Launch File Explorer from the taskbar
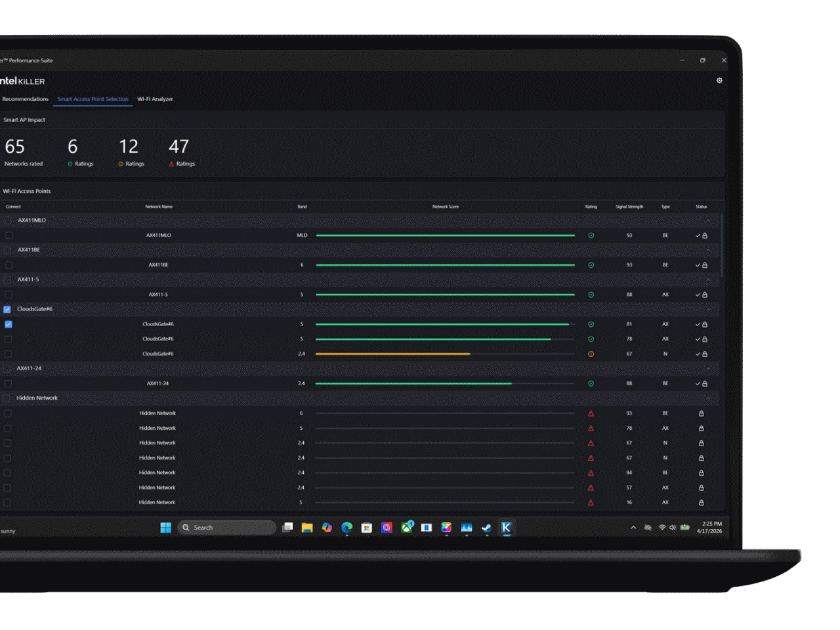840x630 pixels. 306,528
